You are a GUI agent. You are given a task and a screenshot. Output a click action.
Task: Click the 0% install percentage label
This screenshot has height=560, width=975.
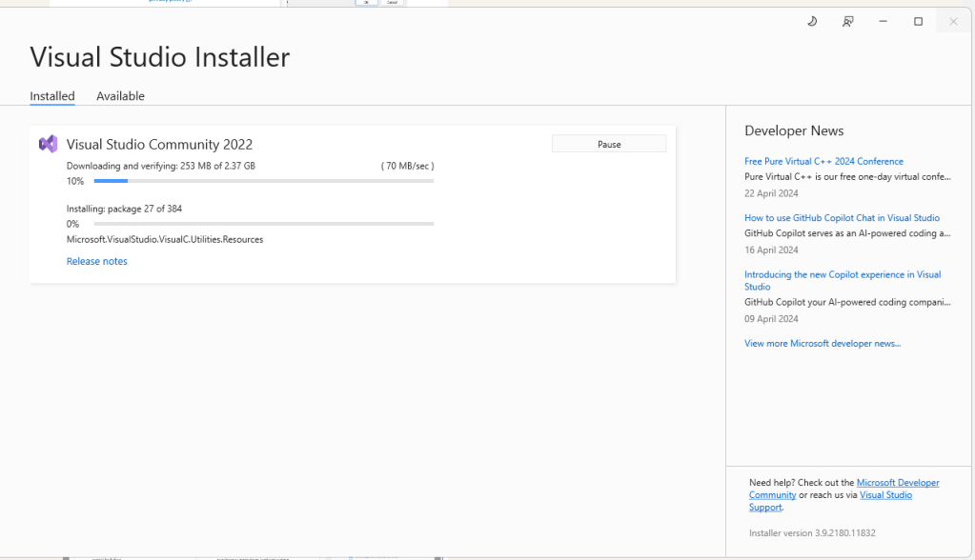(72, 225)
